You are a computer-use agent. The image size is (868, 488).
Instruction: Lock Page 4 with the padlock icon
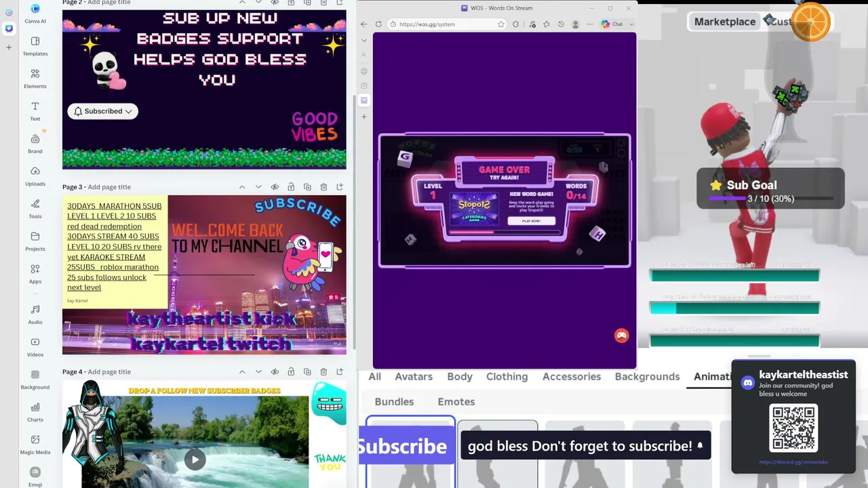[x=291, y=371]
